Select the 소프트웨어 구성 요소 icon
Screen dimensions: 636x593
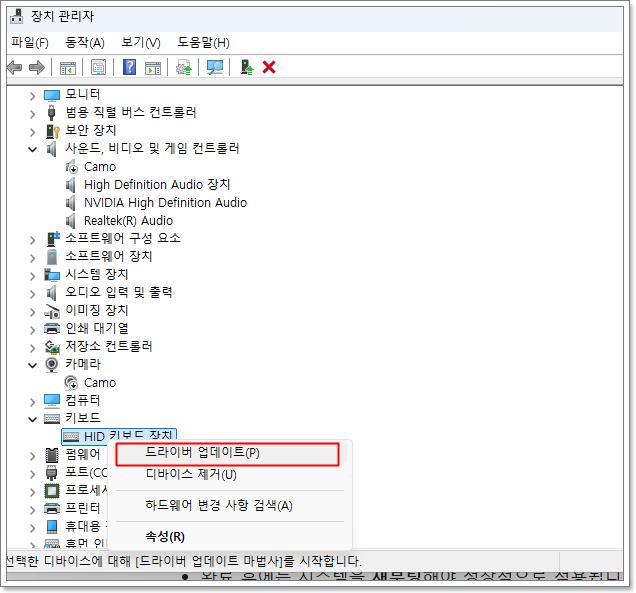click(x=53, y=239)
